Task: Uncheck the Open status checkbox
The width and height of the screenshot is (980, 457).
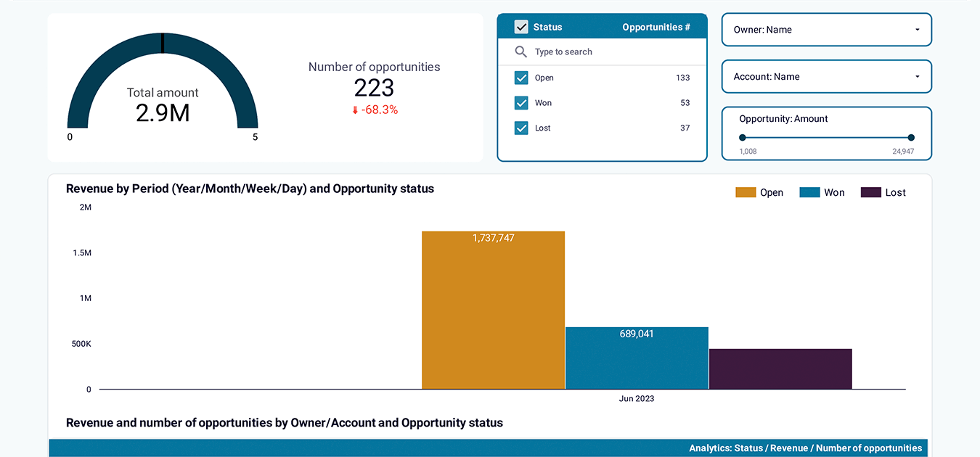Action: 521,78
